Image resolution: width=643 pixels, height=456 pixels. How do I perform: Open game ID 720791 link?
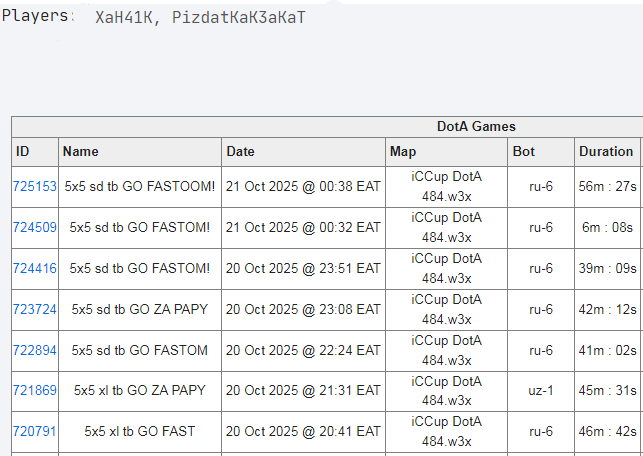[34, 432]
